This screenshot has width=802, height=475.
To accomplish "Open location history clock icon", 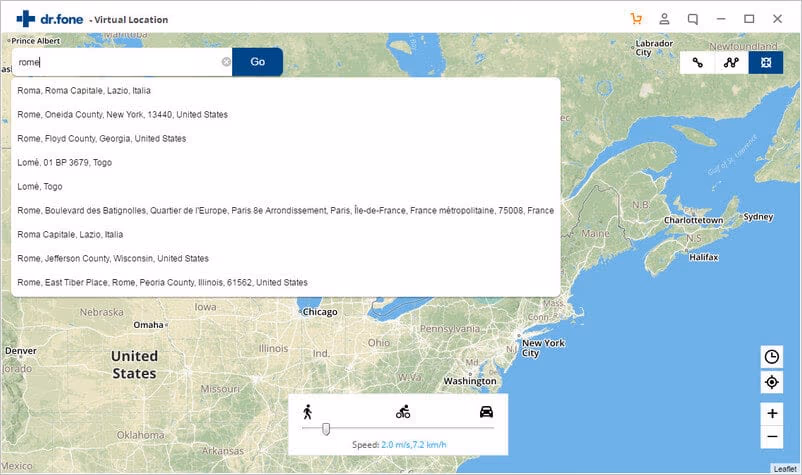I will coord(771,357).
